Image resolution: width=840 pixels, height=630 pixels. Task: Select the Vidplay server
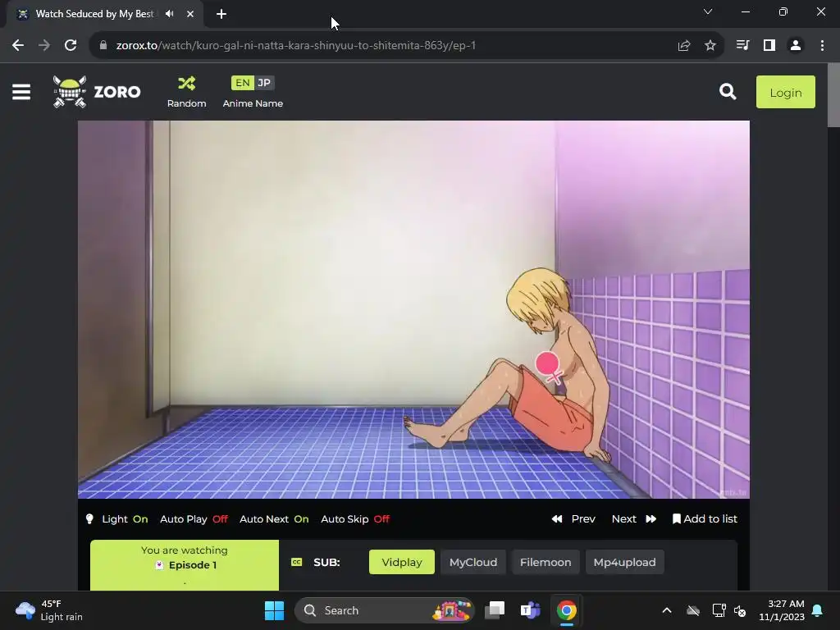[x=402, y=562]
